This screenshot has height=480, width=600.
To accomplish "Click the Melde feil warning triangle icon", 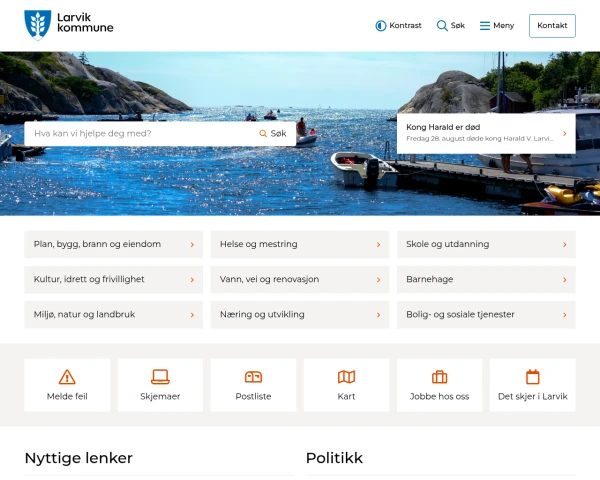I will point(67,377).
